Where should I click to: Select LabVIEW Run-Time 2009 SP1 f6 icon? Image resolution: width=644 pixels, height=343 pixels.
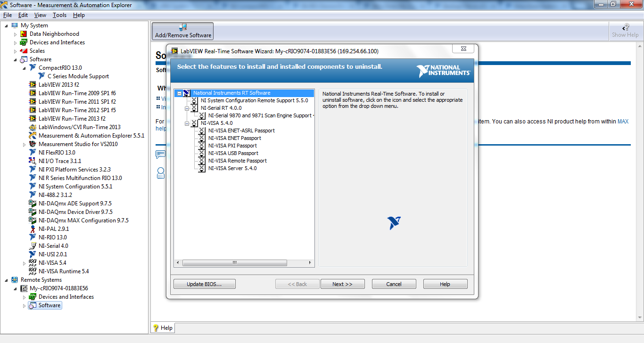(x=33, y=93)
